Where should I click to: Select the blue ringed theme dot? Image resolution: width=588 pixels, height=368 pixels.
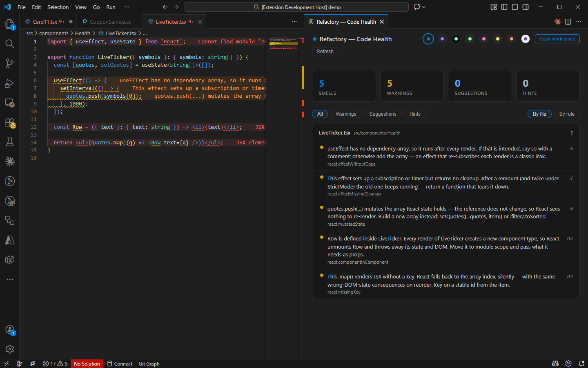[428, 39]
